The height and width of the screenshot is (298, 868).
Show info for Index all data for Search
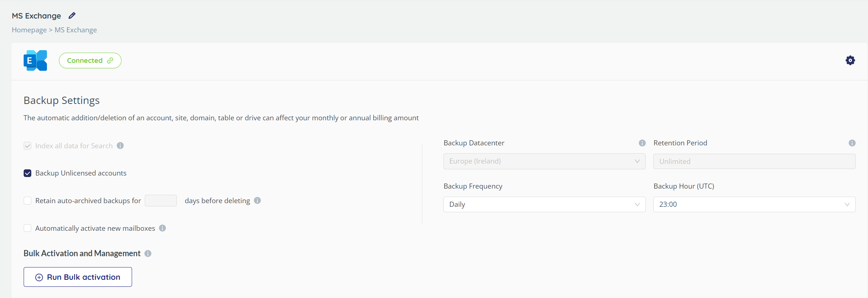tap(120, 146)
